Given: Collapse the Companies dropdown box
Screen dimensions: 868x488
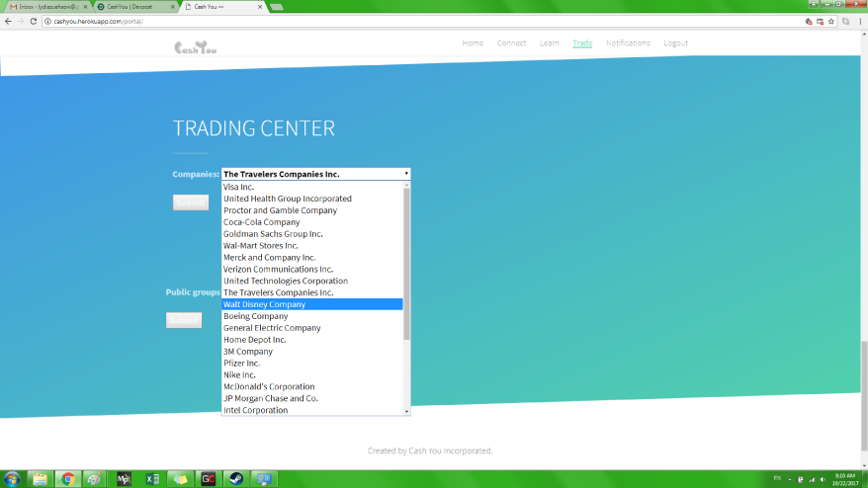Looking at the screenshot, I should [316, 174].
